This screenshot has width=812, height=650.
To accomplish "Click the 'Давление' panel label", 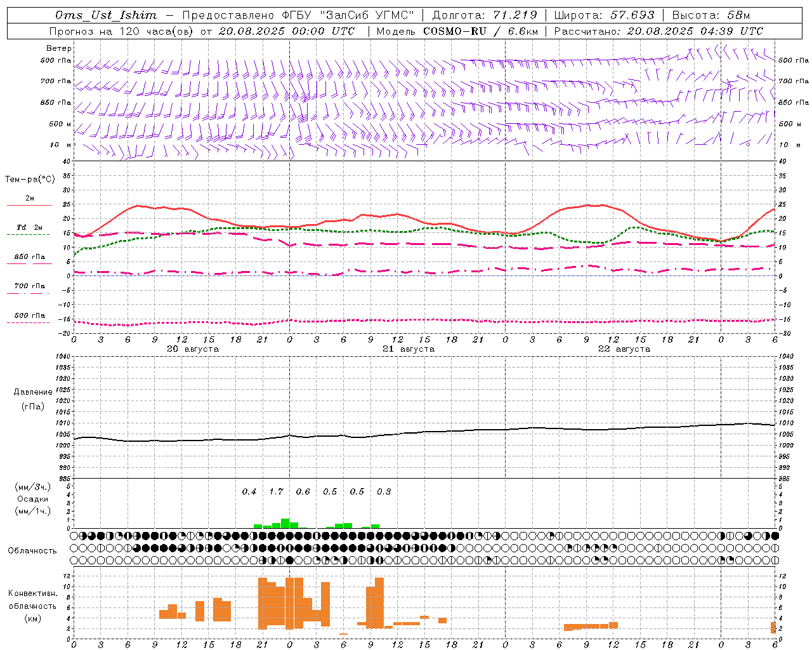I will pyautogui.click(x=33, y=392).
